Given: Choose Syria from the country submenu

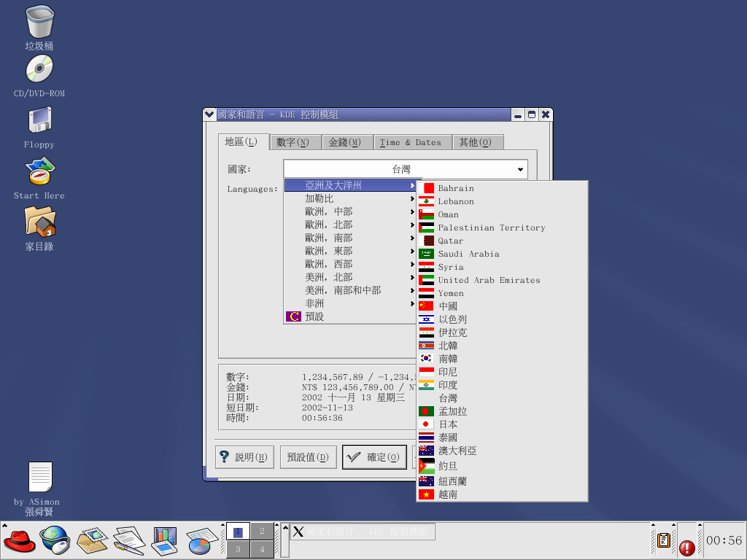Looking at the screenshot, I should [502, 267].
